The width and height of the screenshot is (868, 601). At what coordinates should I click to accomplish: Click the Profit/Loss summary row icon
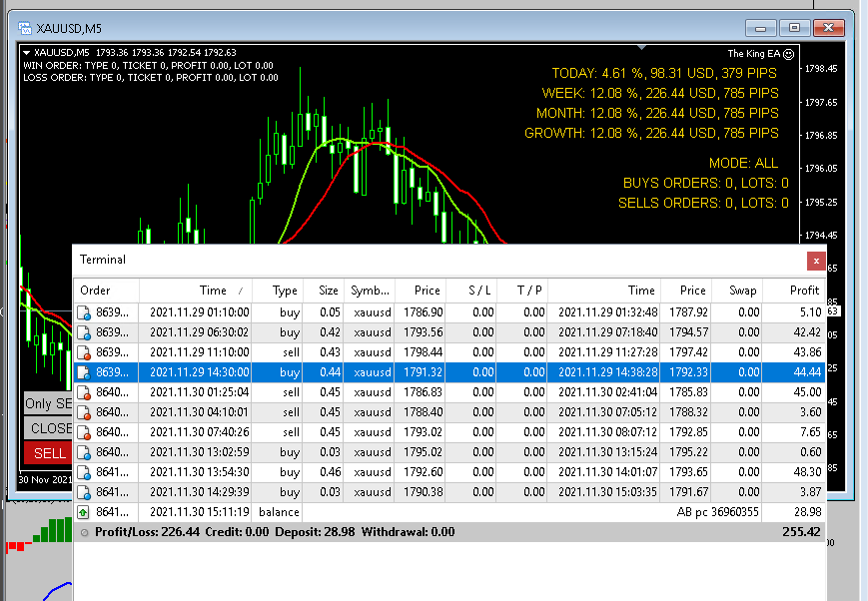[84, 532]
